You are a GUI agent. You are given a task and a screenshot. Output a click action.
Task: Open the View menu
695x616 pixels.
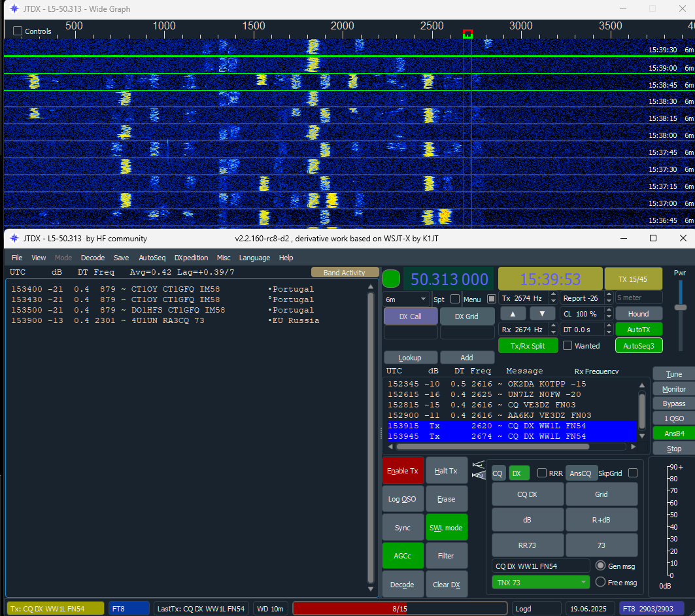[x=39, y=258]
